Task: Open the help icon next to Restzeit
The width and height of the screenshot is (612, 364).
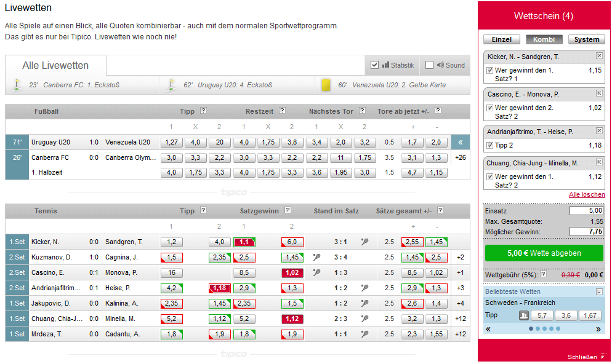Action: [282, 111]
